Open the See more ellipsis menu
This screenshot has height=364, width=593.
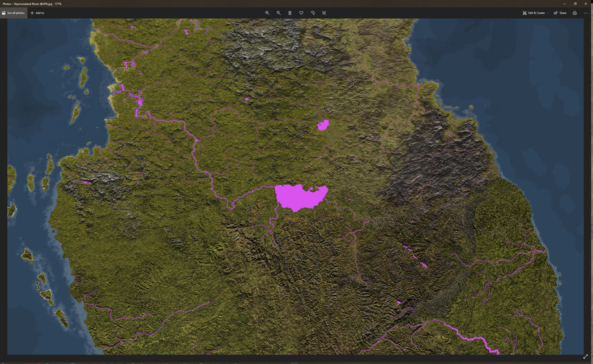coord(586,13)
